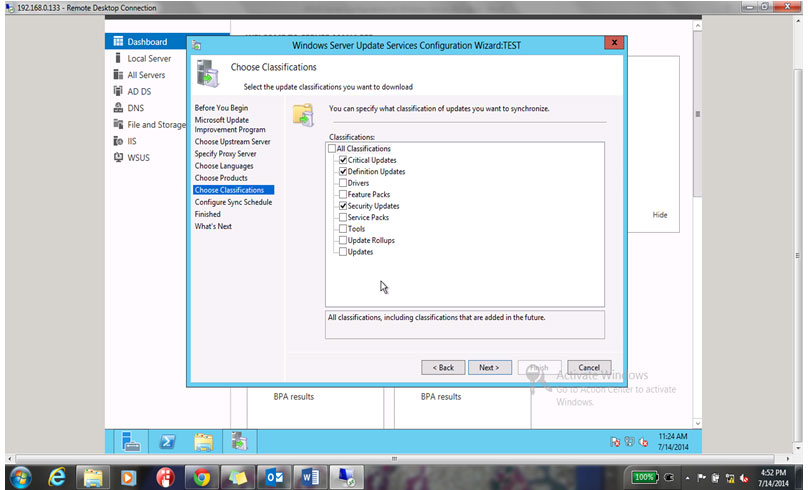The image size is (808, 490).
Task: Launch Google Chrome from local taskbar
Action: pyautogui.click(x=201, y=478)
